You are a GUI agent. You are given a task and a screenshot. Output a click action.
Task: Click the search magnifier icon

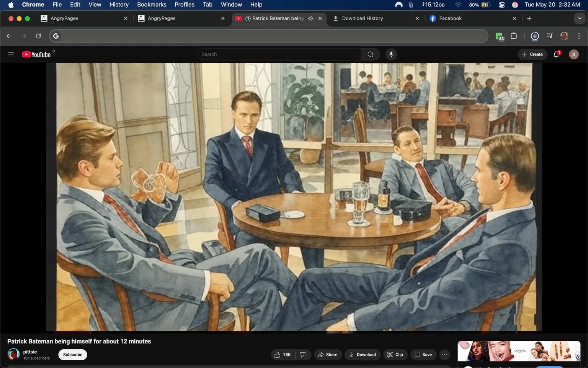[x=370, y=54]
